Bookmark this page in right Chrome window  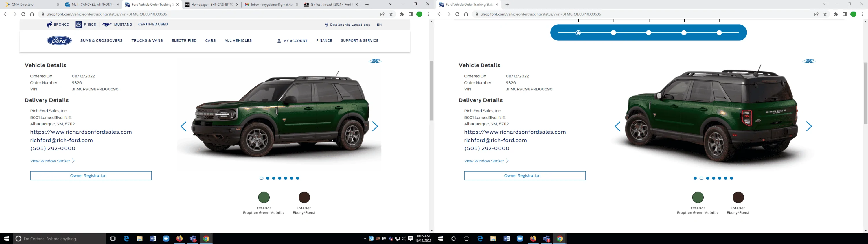[x=825, y=14]
